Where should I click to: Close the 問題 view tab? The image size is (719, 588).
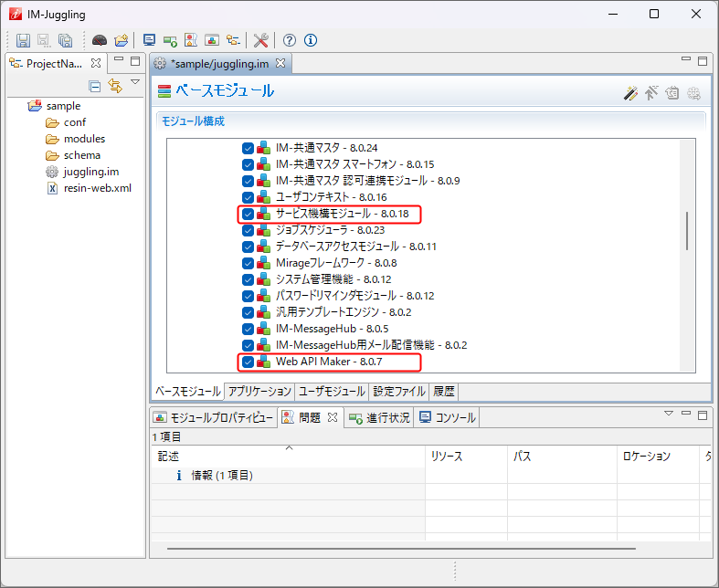tap(333, 417)
